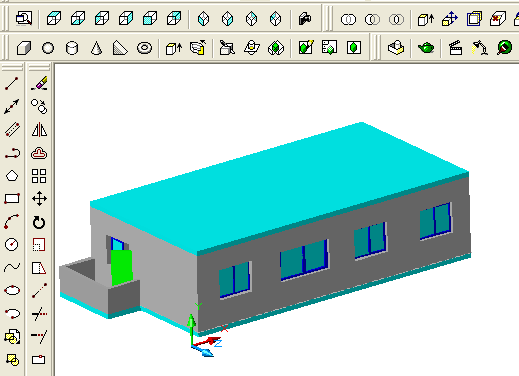Image resolution: width=519 pixels, height=376 pixels.
Task: Select the Polyline tool
Action: 12,153
